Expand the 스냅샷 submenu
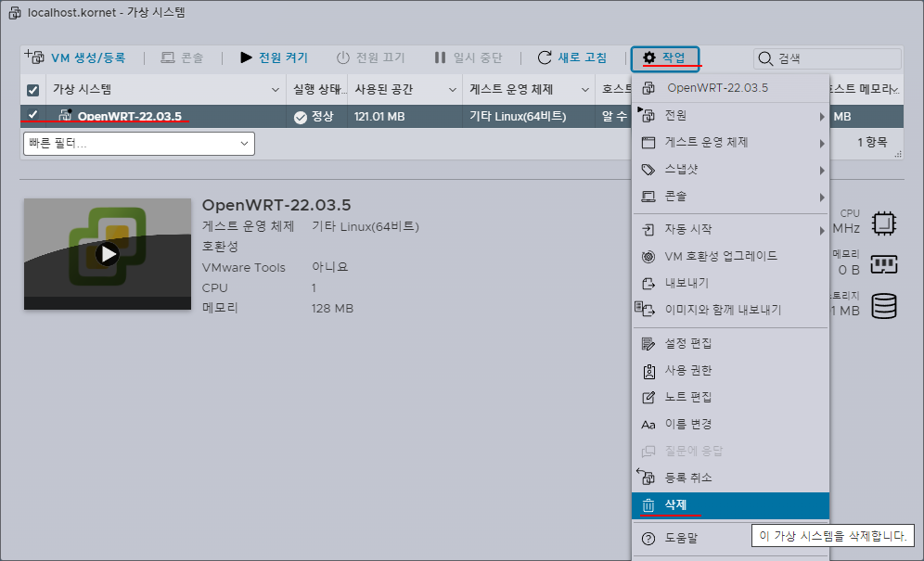 730,170
